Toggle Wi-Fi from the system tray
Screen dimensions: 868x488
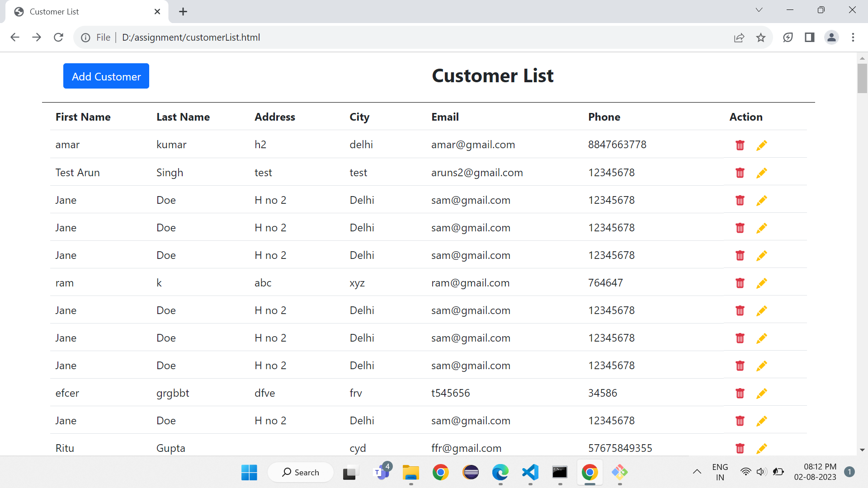746,471
